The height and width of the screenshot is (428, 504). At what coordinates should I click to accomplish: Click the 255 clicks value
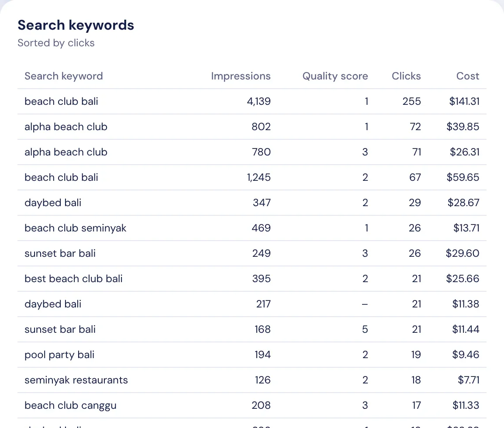click(411, 101)
